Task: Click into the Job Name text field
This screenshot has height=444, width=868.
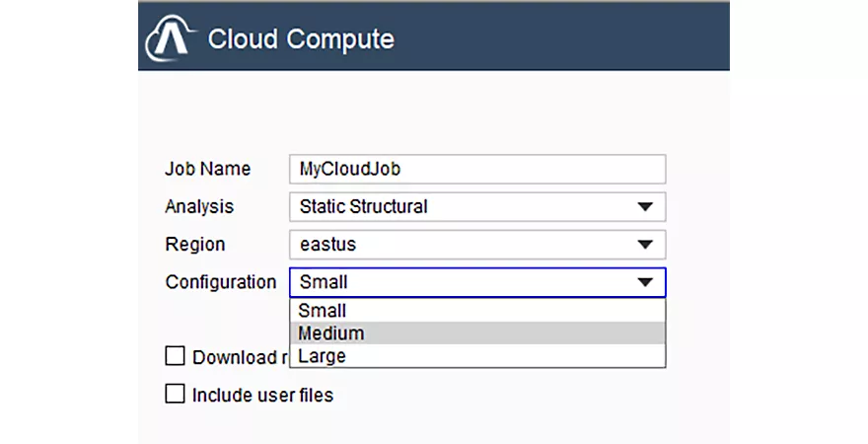Action: (477, 169)
